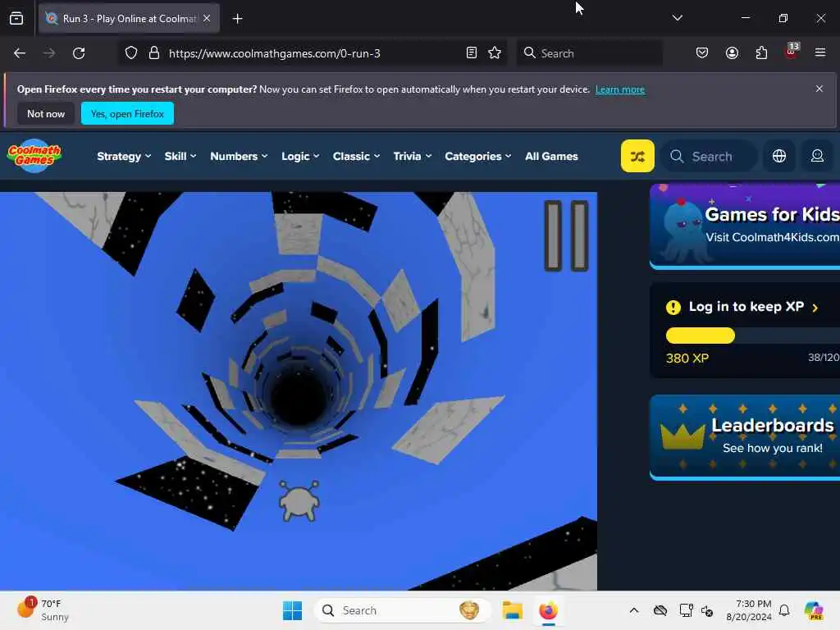
Task: Open the Firefox View icon
Action: click(16, 18)
